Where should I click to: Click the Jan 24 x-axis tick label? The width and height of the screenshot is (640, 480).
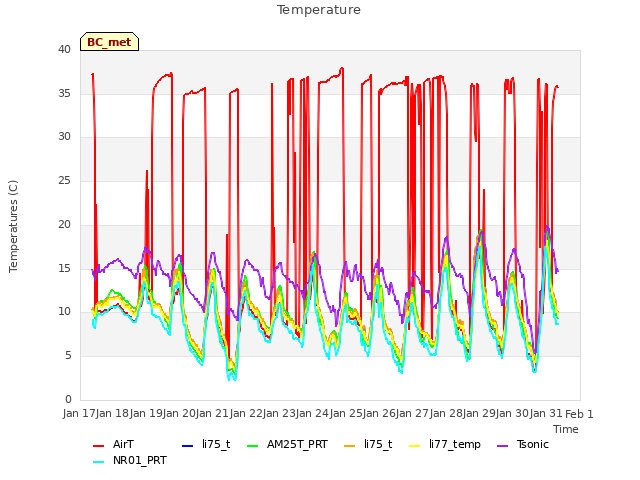click(x=313, y=414)
